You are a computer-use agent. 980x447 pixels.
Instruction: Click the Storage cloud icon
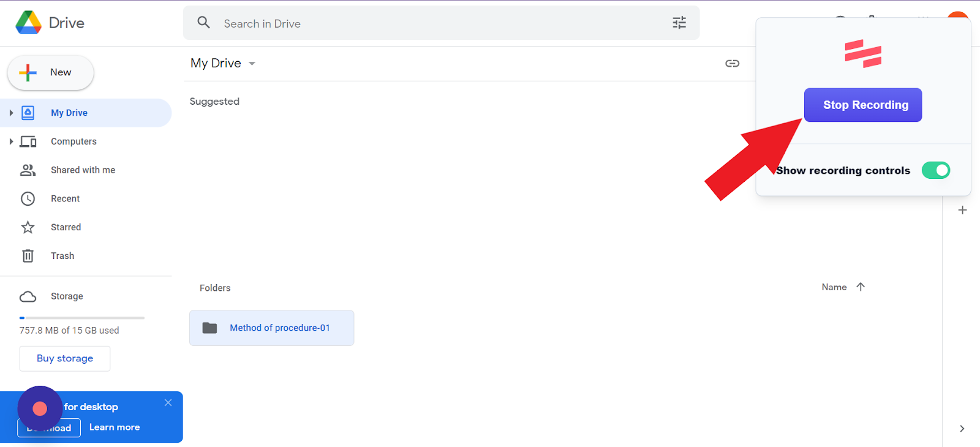pos(28,296)
